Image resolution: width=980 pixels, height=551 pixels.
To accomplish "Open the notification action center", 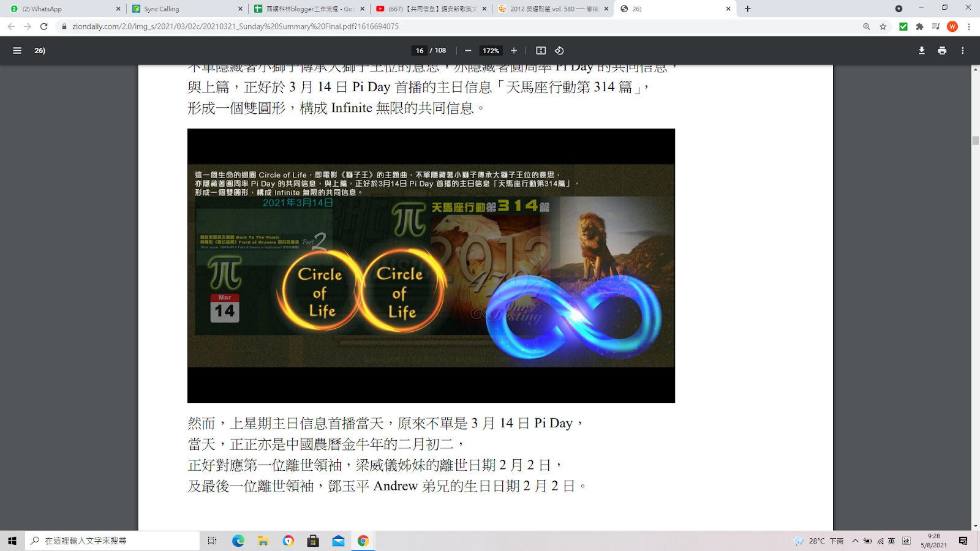I will [963, 541].
